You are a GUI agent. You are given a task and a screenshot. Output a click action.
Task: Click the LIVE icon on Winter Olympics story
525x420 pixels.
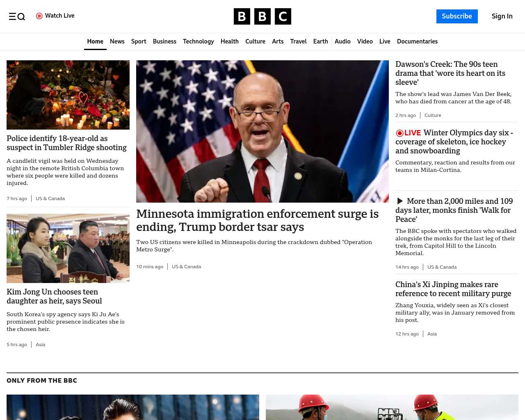click(409, 133)
